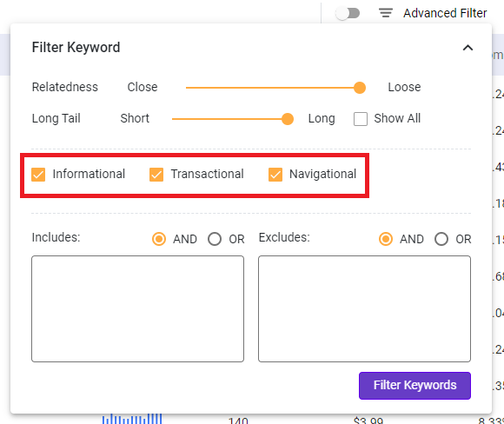The image size is (504, 424).
Task: Click the Filter Keywords button
Action: [414, 386]
